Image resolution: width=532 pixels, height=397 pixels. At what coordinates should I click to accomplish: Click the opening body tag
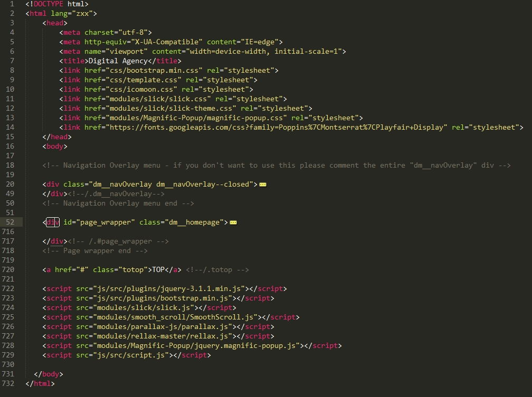55,147
